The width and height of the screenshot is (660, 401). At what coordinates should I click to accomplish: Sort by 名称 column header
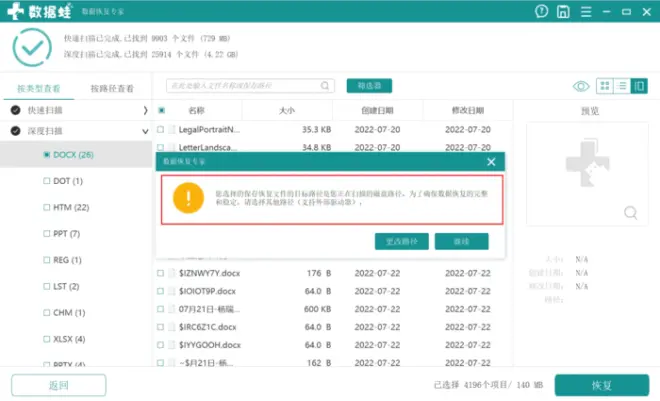[197, 111]
